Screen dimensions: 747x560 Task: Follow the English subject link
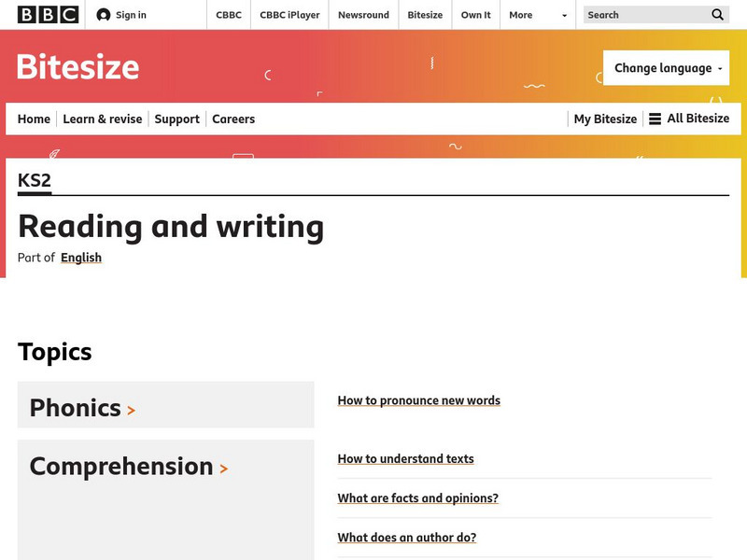pos(81,258)
